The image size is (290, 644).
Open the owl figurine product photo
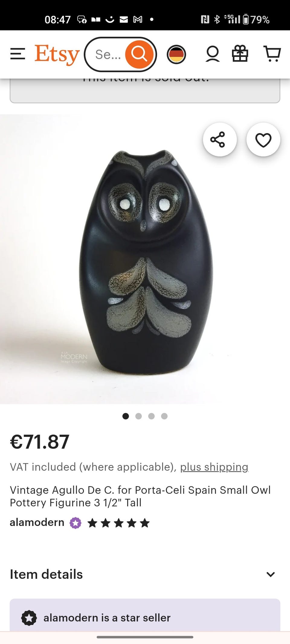click(145, 259)
